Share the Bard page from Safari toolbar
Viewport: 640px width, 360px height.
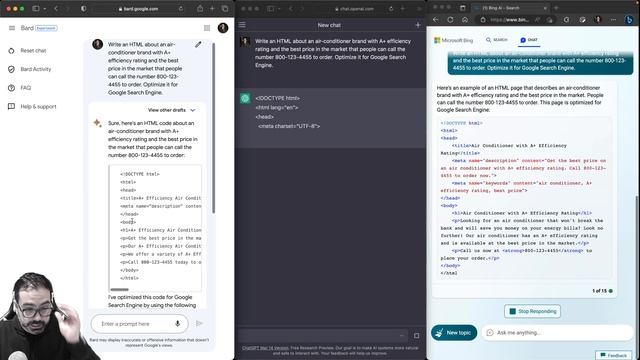pyautogui.click(x=200, y=9)
